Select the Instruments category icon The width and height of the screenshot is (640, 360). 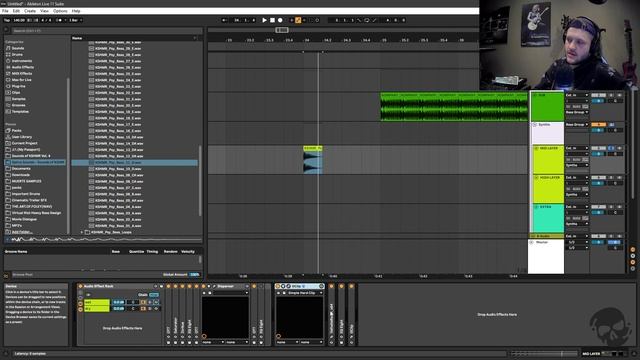pos(8,61)
